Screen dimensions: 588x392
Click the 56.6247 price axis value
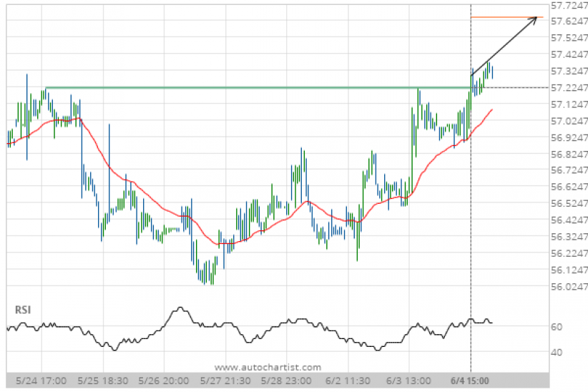[569, 187]
